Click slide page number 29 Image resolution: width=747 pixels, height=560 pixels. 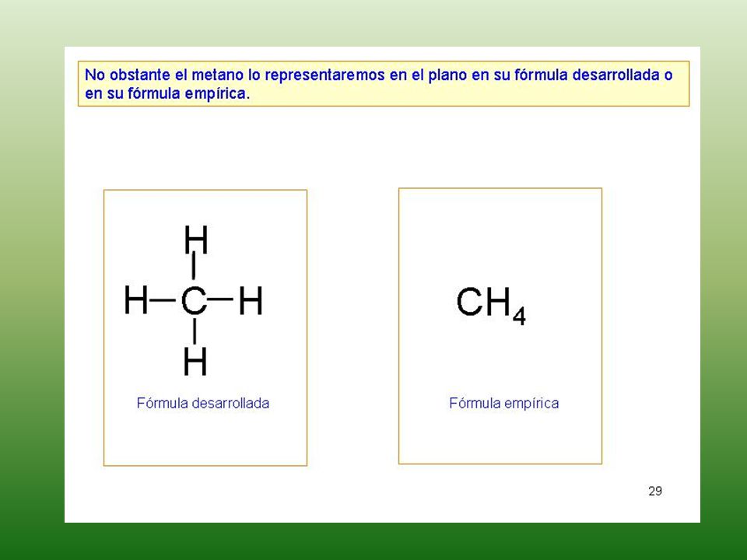pyautogui.click(x=655, y=491)
